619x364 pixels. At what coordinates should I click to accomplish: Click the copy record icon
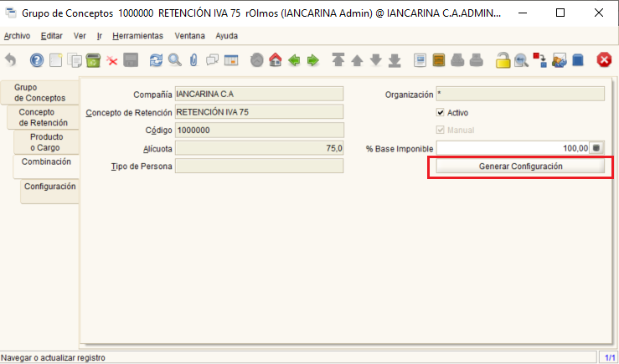(75, 60)
